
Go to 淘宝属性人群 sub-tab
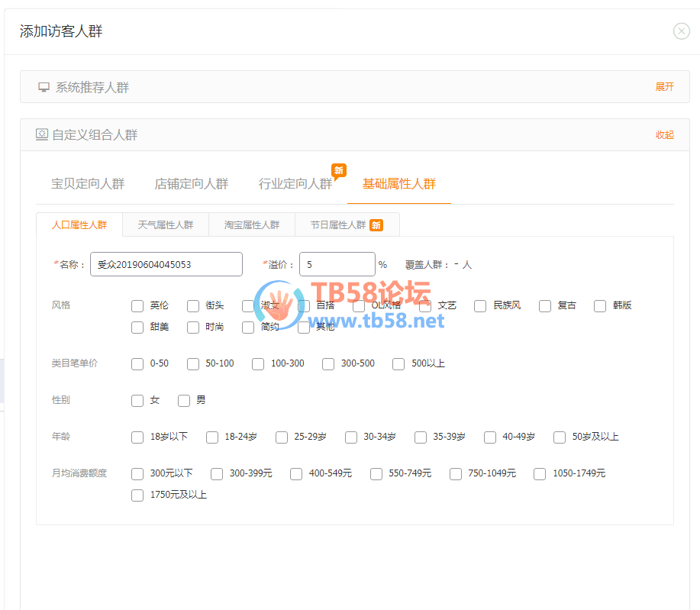[252, 225]
